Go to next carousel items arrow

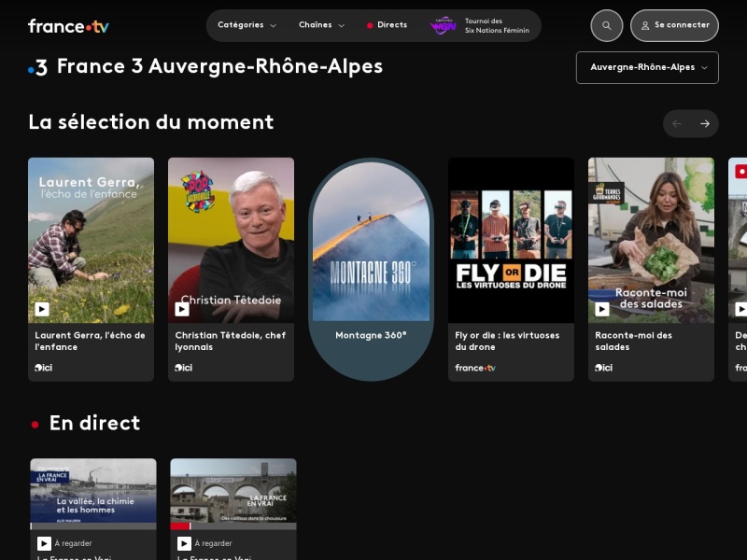click(x=705, y=124)
